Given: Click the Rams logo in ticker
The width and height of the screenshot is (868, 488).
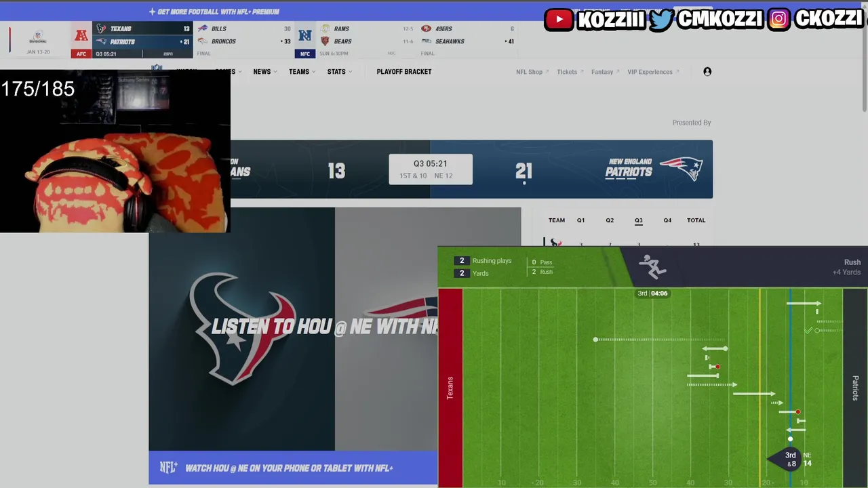Looking at the screenshot, I should coord(325,28).
